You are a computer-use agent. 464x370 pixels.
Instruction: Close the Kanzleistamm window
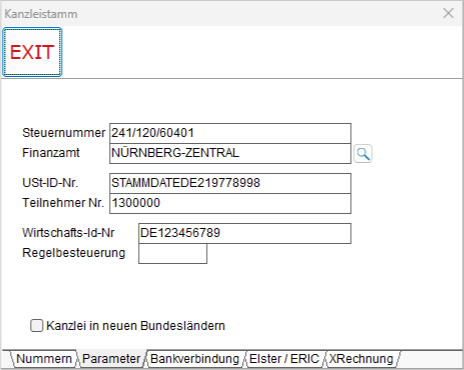pyautogui.click(x=448, y=13)
